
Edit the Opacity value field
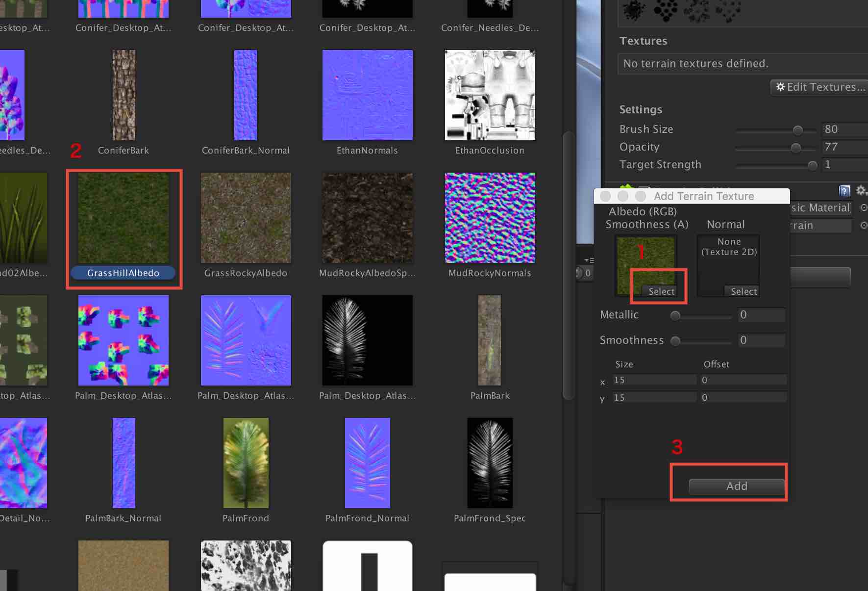tap(844, 147)
